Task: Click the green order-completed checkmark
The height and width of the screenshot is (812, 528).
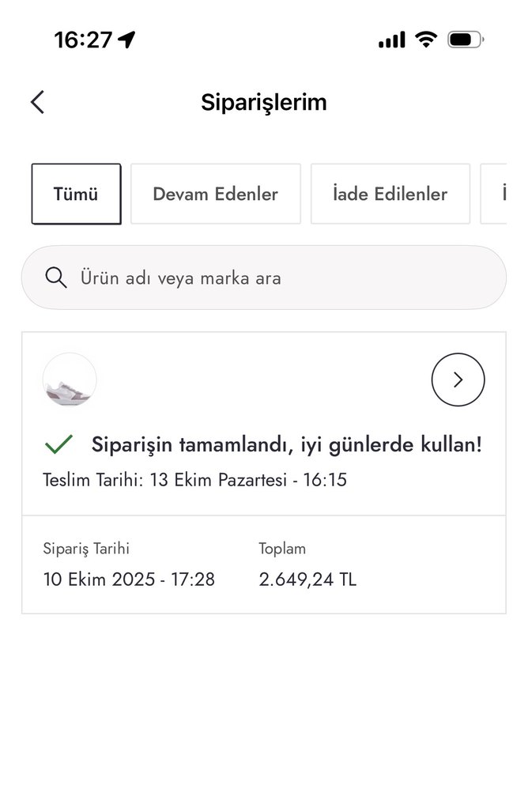Action: [58, 444]
